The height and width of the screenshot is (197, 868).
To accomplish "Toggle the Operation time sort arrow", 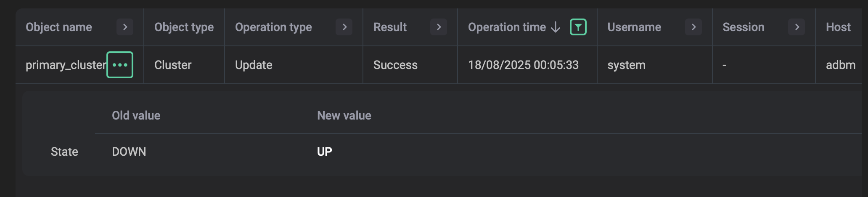I will click(556, 27).
